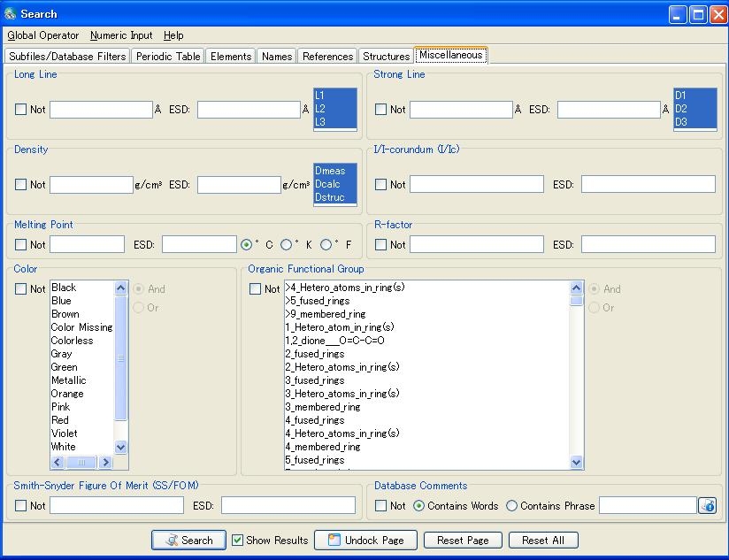The height and width of the screenshot is (560, 729).
Task: Toggle the Show Results checkbox
Action: pos(238,540)
